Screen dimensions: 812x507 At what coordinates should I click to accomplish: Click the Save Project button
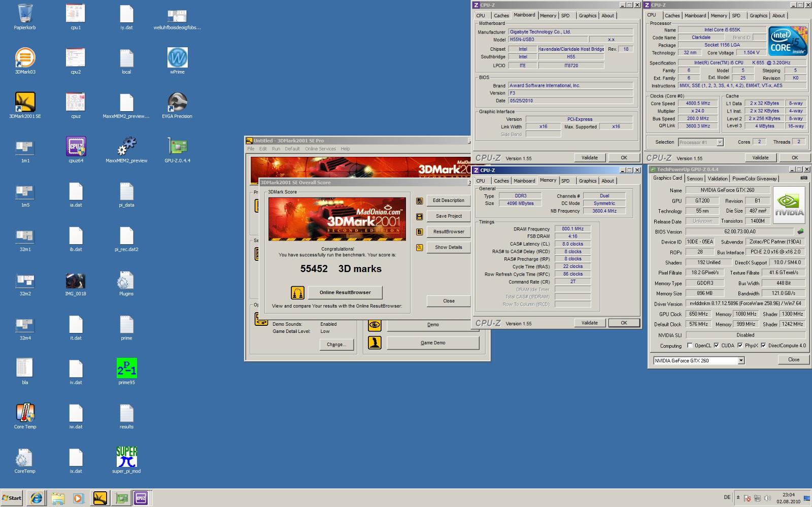tap(449, 216)
